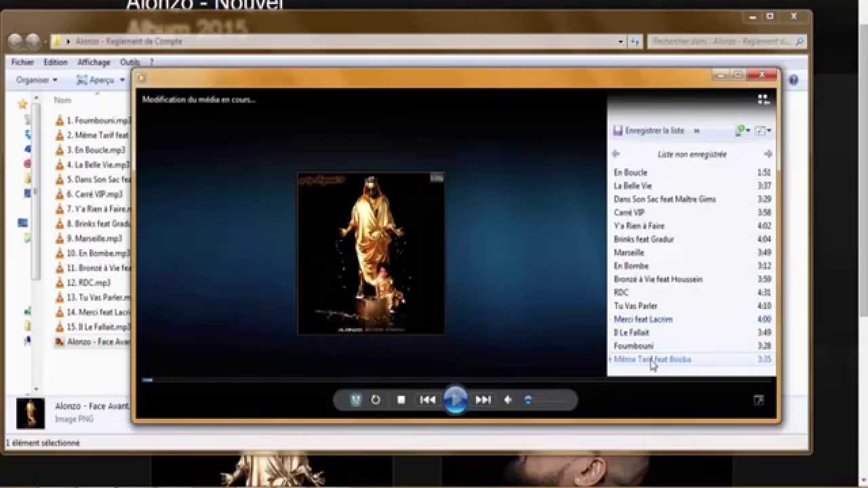
Task: Click the VLC icon beside 10. En Bombe.mp3
Action: coord(60,253)
